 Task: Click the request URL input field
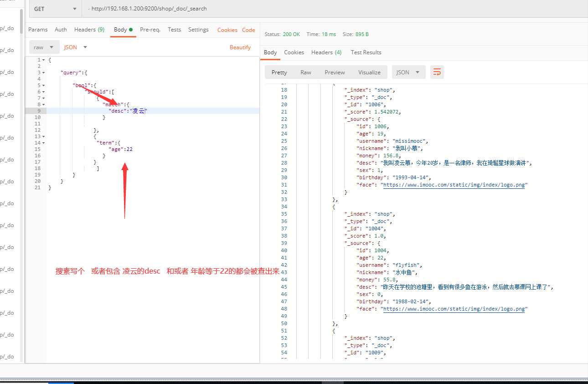pyautogui.click(x=335, y=9)
